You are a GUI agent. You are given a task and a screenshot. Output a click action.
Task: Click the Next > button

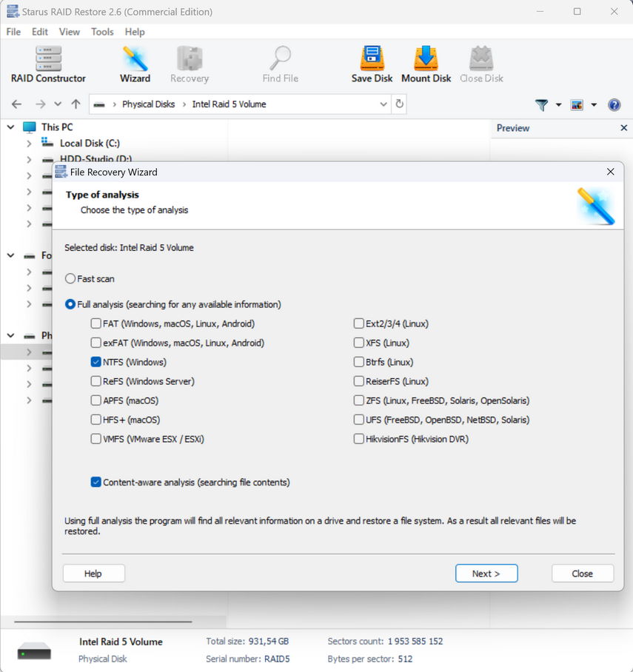click(486, 574)
